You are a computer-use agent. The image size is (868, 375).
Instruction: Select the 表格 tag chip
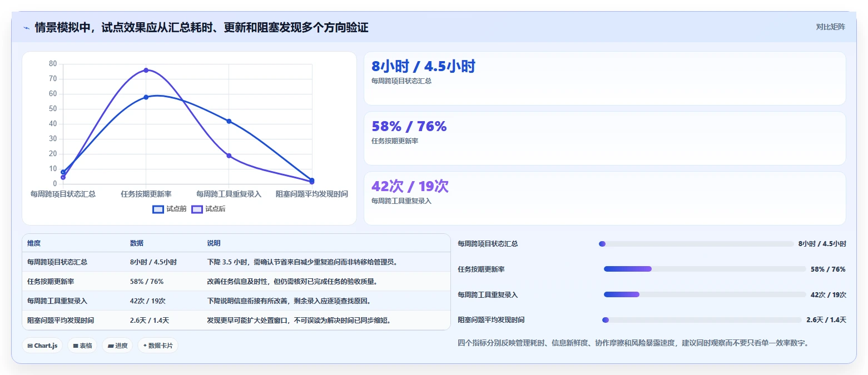click(82, 346)
